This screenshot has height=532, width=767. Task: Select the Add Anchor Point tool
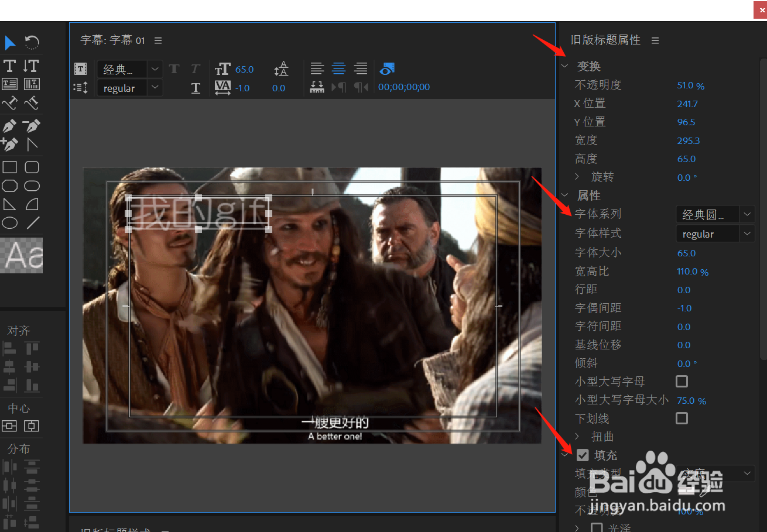pos(9,144)
